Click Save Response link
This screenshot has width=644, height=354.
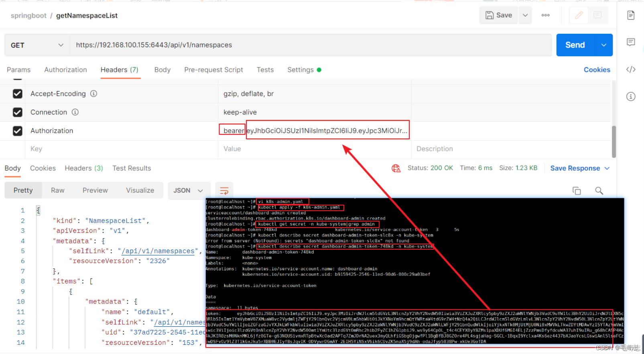(575, 168)
